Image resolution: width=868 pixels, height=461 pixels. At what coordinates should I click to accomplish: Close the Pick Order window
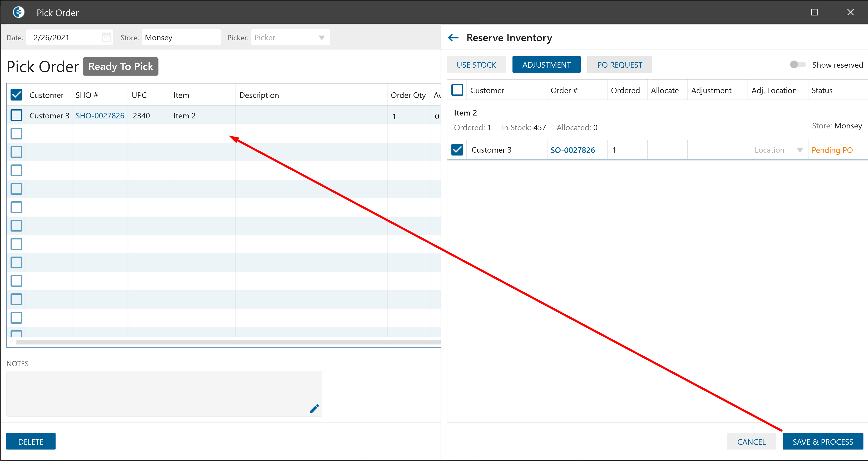[x=850, y=12]
